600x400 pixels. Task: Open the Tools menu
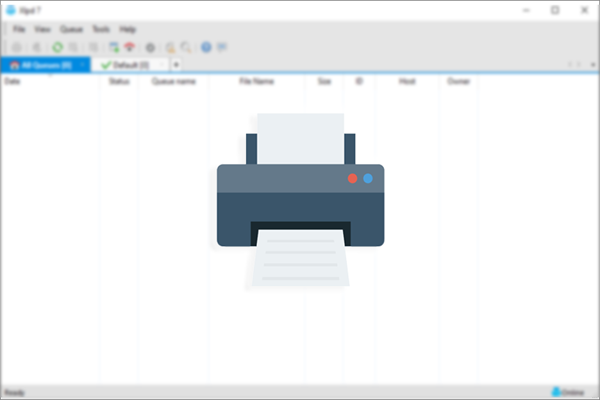coord(100,30)
